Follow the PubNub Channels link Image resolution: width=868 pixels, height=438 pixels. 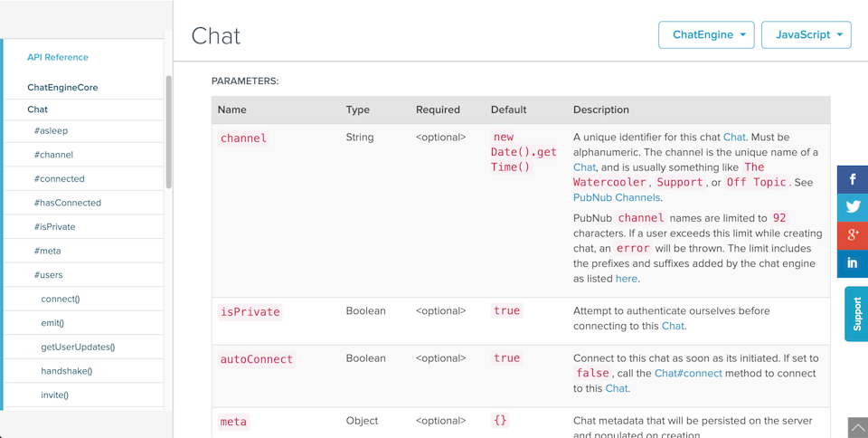pos(617,197)
